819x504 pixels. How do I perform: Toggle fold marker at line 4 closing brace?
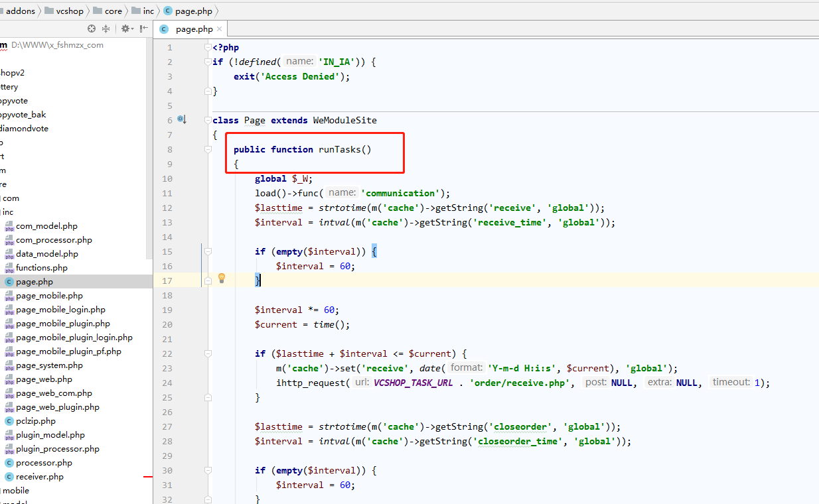click(208, 91)
